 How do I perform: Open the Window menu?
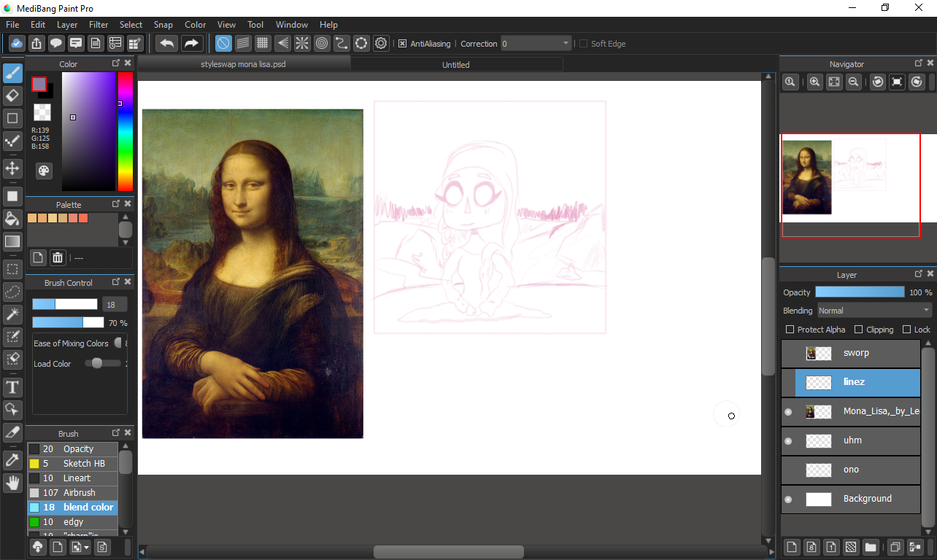tap(292, 25)
